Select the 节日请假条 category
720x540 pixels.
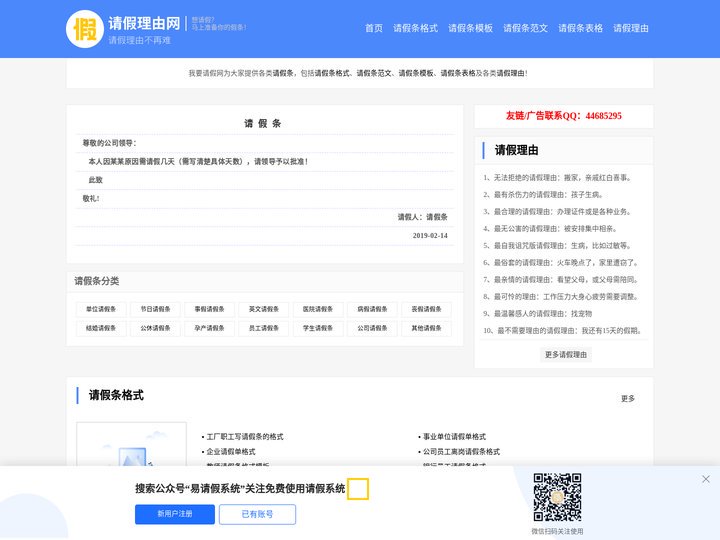155,309
